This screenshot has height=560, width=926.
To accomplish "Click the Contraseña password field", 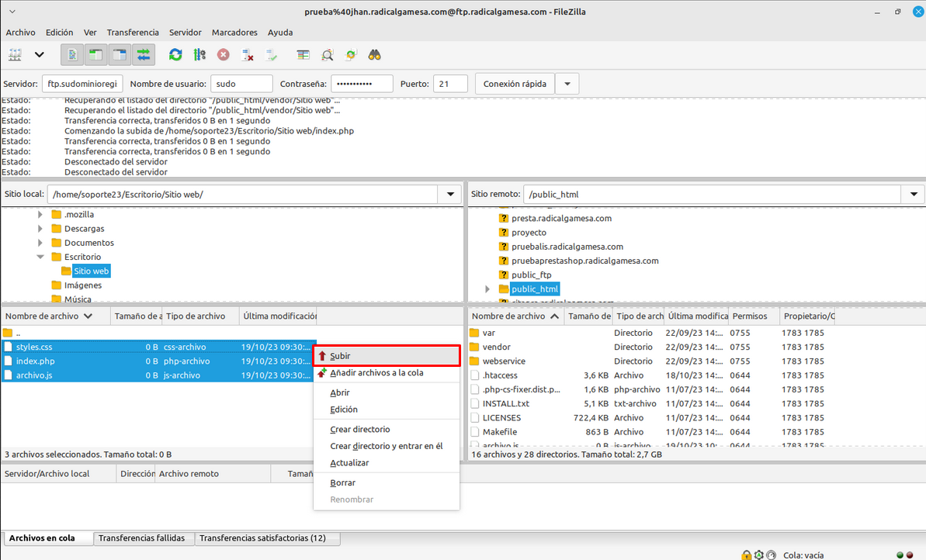I will tap(362, 84).
